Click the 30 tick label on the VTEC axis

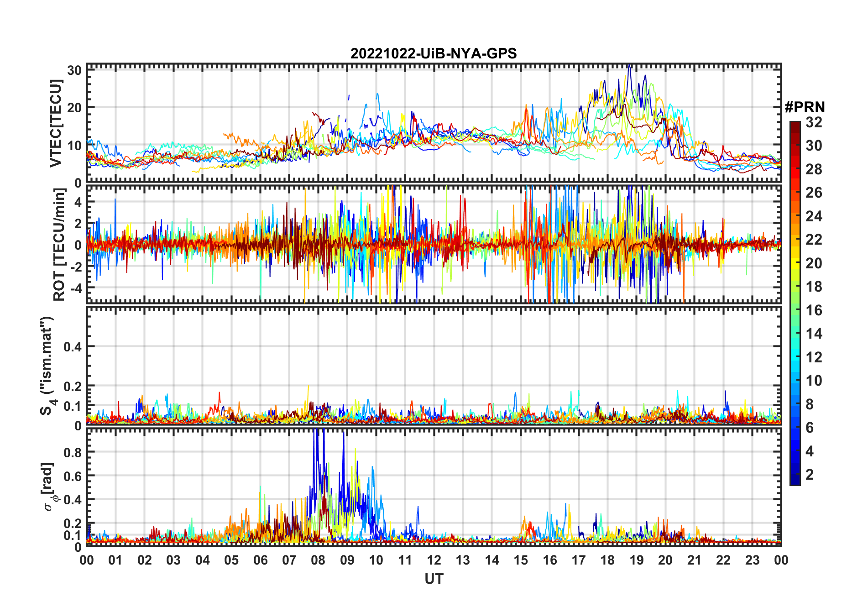74,70
